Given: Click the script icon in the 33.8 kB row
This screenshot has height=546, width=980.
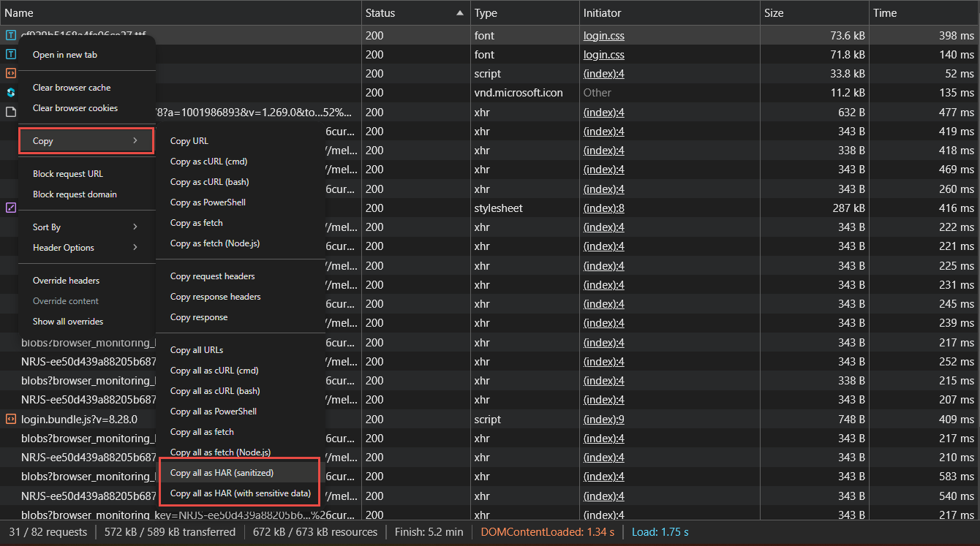Looking at the screenshot, I should click(x=11, y=73).
